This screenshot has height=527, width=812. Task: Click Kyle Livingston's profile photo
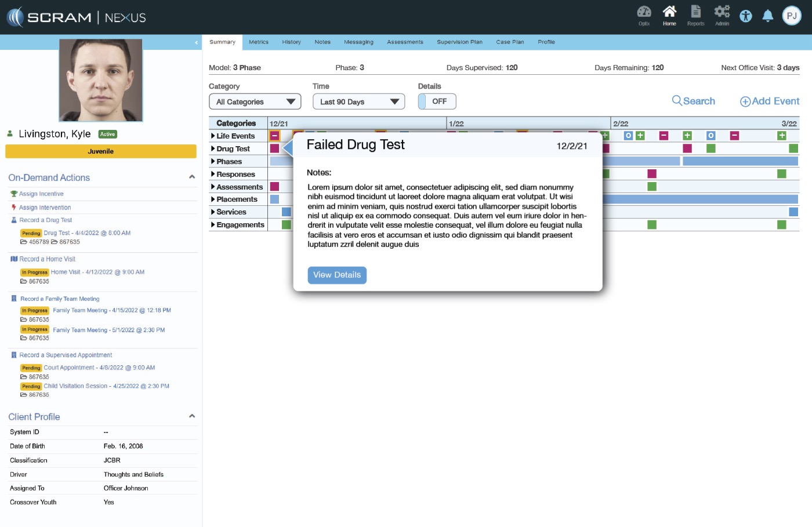point(101,80)
